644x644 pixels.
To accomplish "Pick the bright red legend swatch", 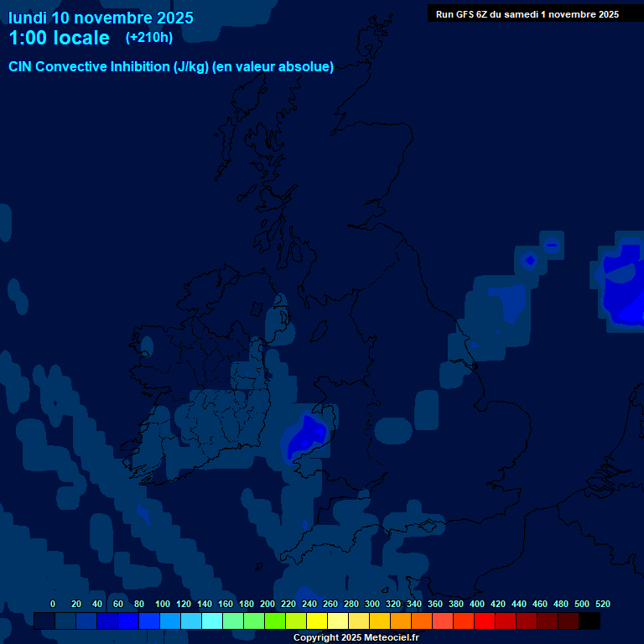I will [484, 621].
